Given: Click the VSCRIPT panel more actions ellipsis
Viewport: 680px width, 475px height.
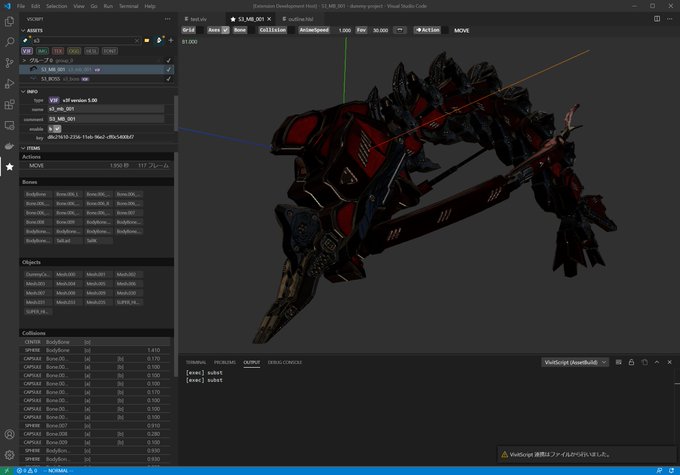Looking at the screenshot, I should tap(167, 19).
